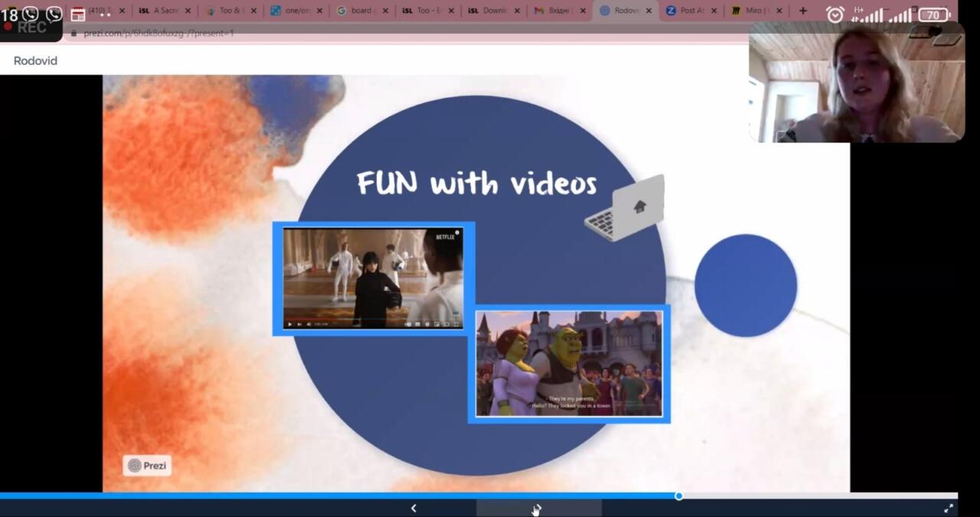Click the alarm clock status icon

(x=835, y=15)
